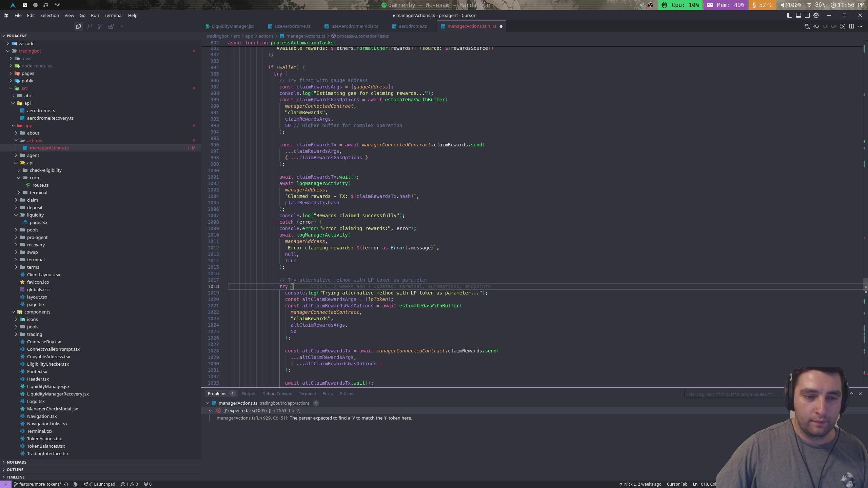Collapse the tradingbot folder
Viewport: 868px width, 488px height.
point(100,51)
